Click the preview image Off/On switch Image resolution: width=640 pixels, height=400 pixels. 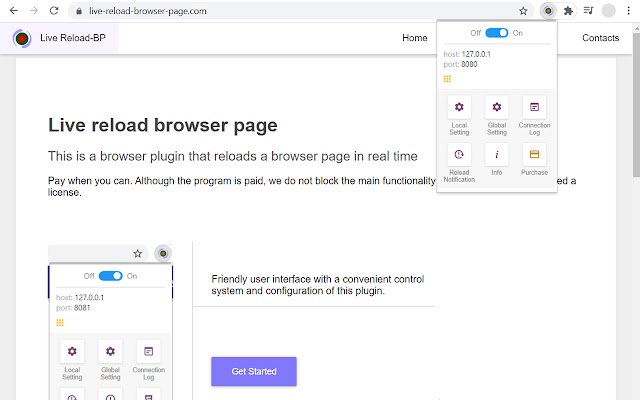coord(111,276)
